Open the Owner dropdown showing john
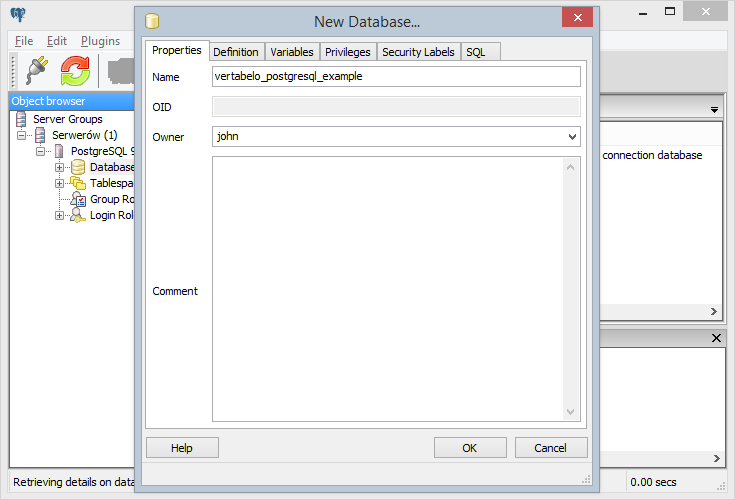Viewport: 735px width, 500px height. click(396, 137)
